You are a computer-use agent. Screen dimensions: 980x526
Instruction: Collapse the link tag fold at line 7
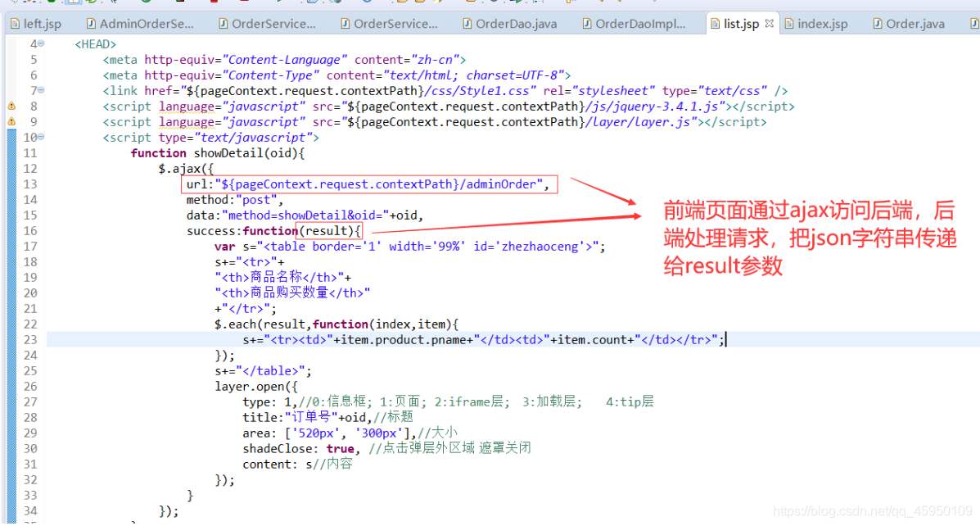tap(41, 90)
